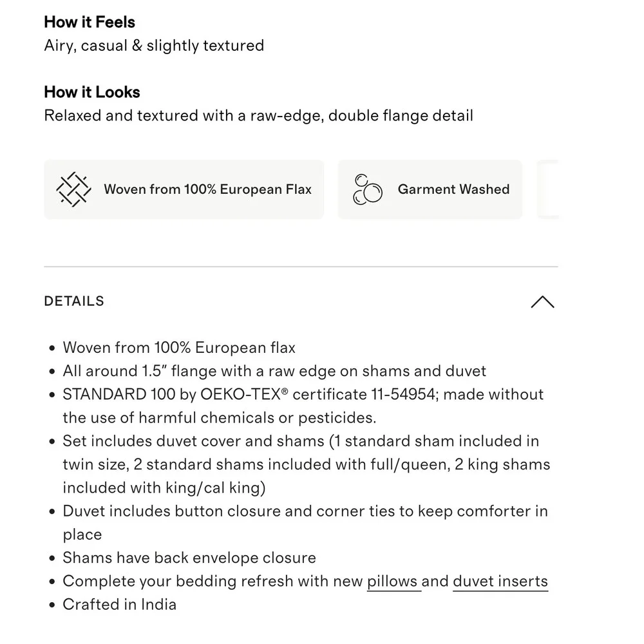This screenshot has height=644, width=644.
Task: Open the duvet inserts link
Action: coord(500,581)
